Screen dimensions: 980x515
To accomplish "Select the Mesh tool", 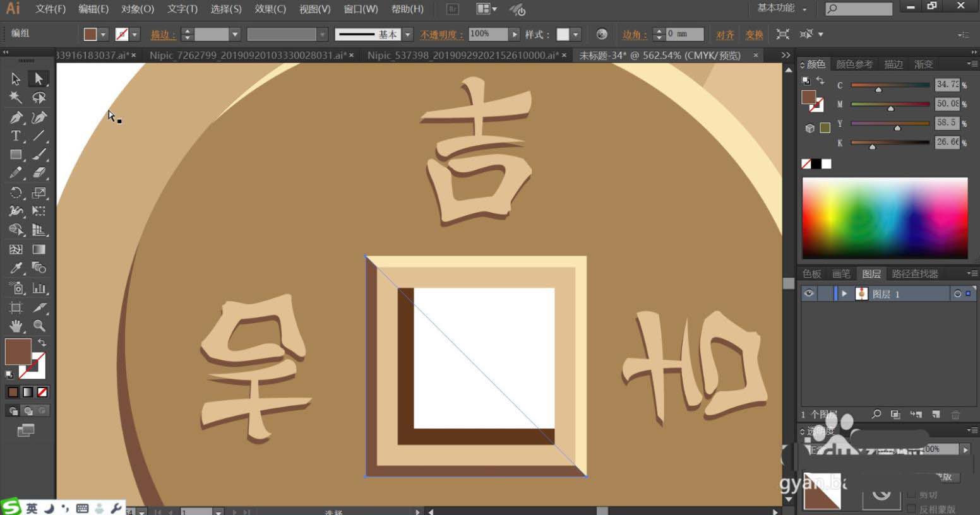I will pos(16,250).
